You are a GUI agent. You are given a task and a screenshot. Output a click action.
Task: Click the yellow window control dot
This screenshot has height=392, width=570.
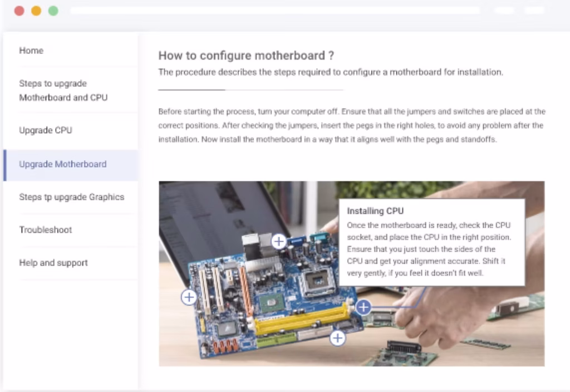tap(36, 11)
